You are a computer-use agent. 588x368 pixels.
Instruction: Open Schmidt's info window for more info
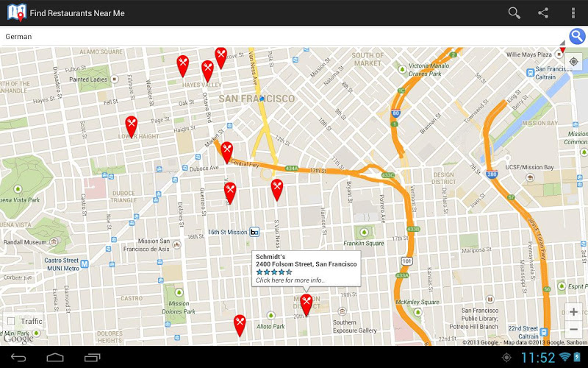click(306, 268)
